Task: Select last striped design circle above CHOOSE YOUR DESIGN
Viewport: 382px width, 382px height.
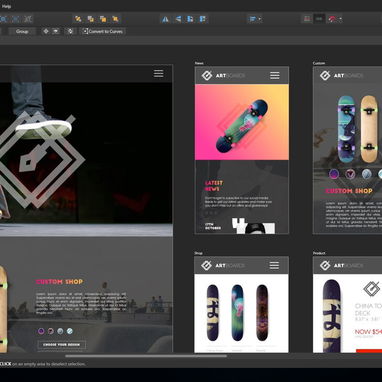Action: tap(69, 331)
